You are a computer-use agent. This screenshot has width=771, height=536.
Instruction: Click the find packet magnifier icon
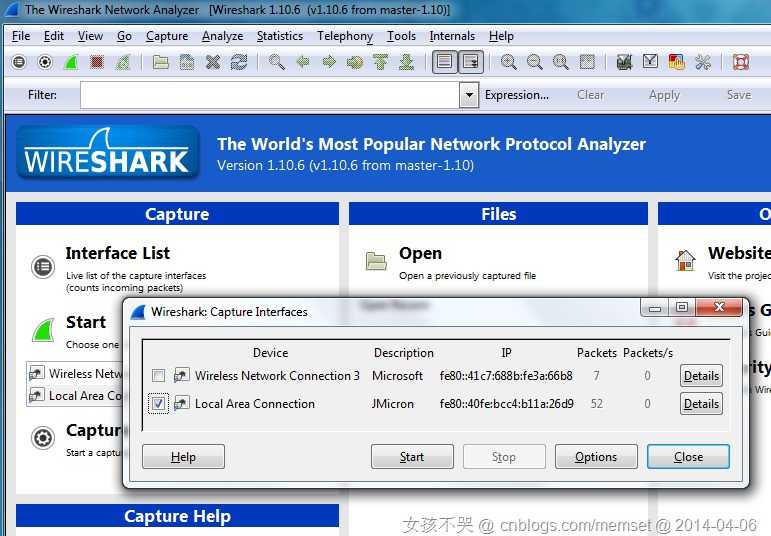(x=276, y=62)
